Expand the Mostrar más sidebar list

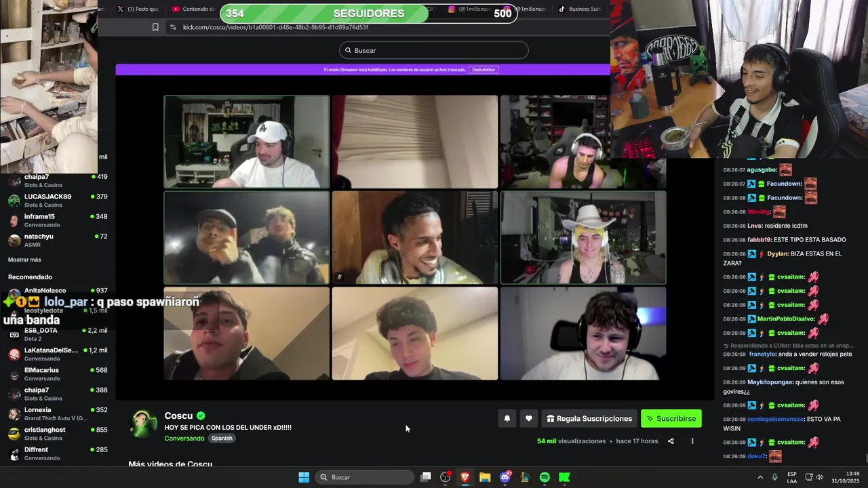tap(24, 260)
